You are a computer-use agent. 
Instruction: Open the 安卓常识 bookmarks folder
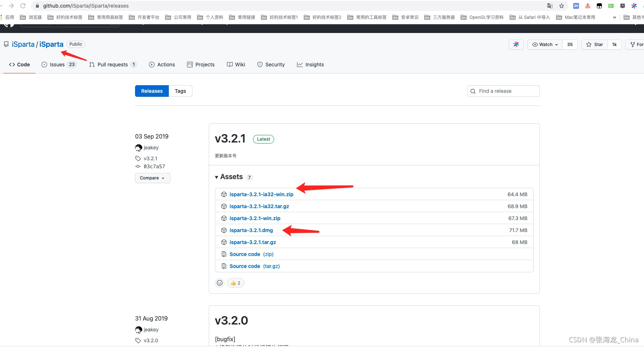pos(405,17)
